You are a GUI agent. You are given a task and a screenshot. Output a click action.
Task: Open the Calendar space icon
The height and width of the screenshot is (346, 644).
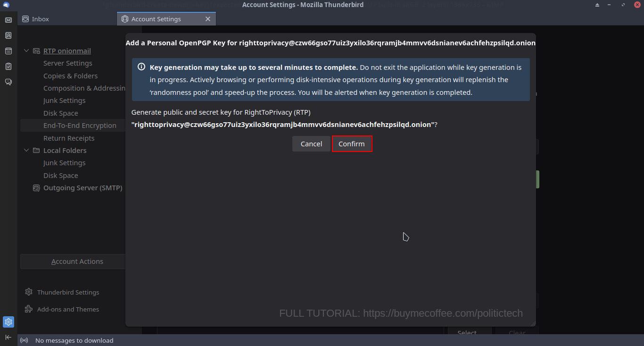pos(8,51)
